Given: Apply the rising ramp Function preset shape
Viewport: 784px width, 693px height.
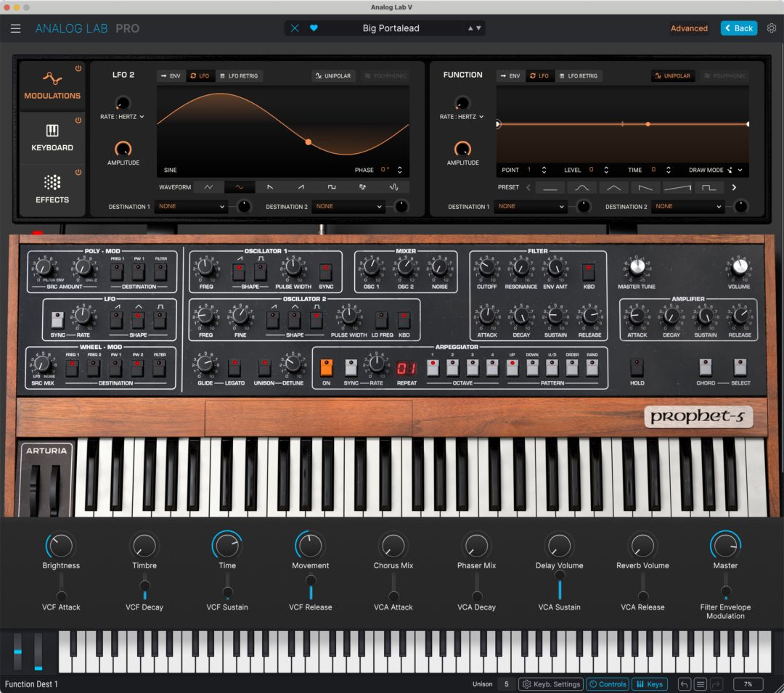Looking at the screenshot, I should (x=677, y=188).
